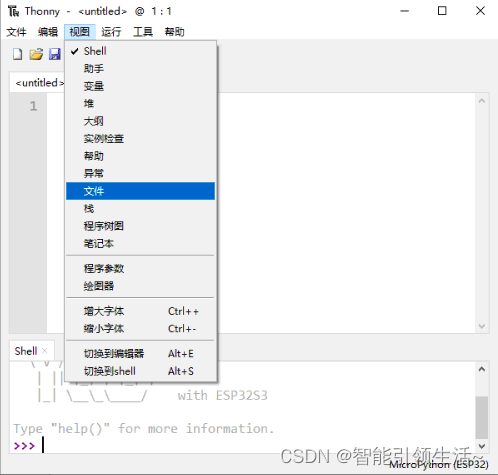Click Shell scrollbar down arrow
Image resolution: width=498 pixels, height=475 pixels.
(x=482, y=446)
